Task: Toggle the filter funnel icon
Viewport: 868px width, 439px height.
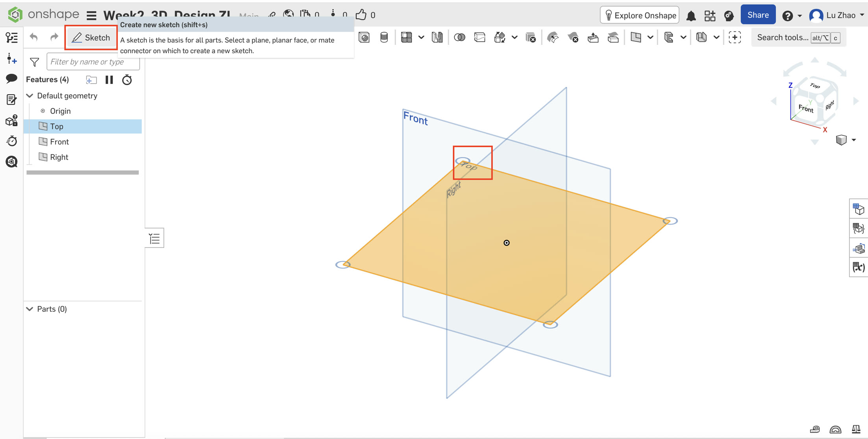Action: 35,62
